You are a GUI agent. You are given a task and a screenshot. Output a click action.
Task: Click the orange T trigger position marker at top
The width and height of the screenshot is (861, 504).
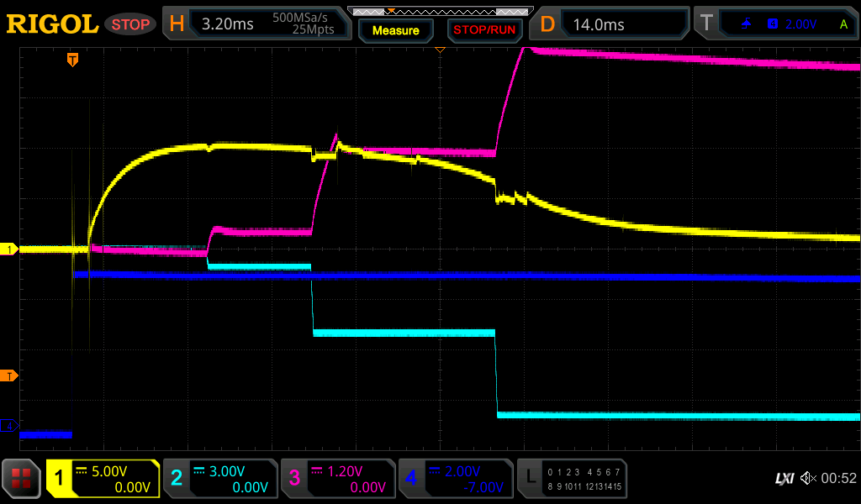click(73, 60)
